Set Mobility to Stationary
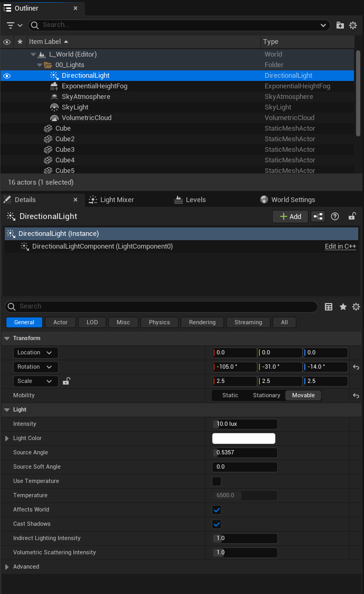Image resolution: width=364 pixels, height=594 pixels. (266, 395)
